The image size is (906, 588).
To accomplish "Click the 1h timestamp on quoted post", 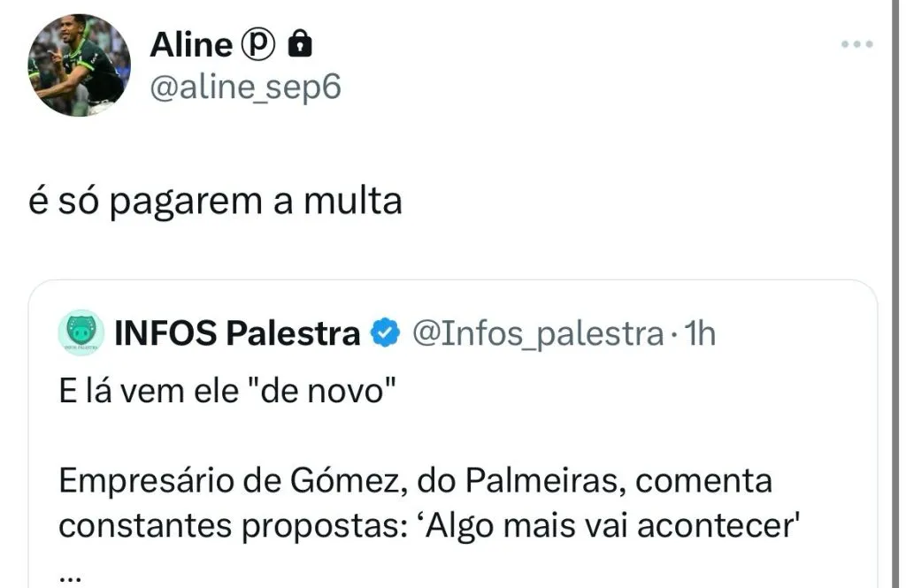I will click(x=700, y=334).
